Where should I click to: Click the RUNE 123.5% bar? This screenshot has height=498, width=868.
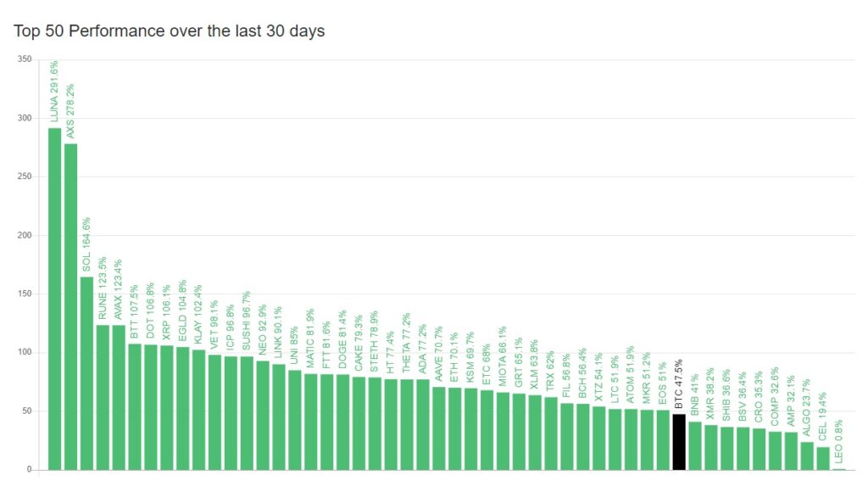(103, 397)
